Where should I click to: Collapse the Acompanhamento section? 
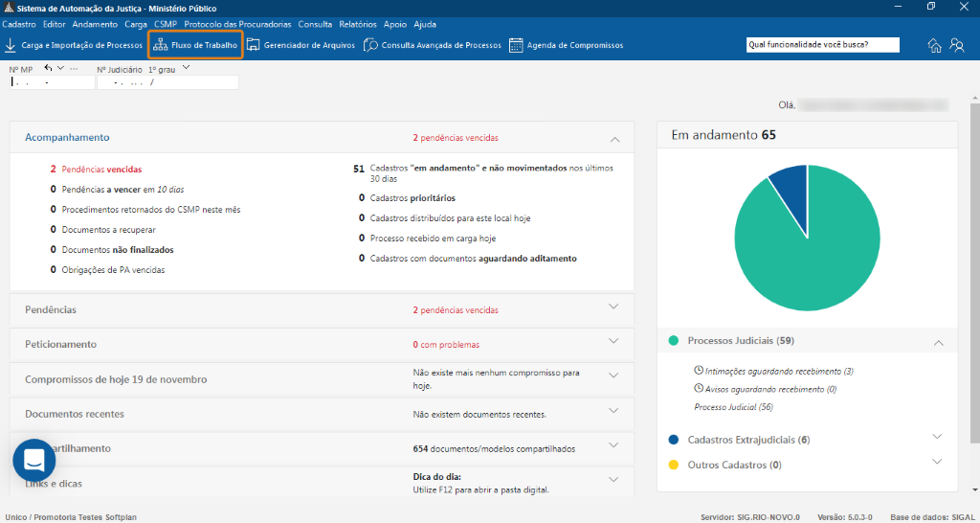[x=615, y=139]
